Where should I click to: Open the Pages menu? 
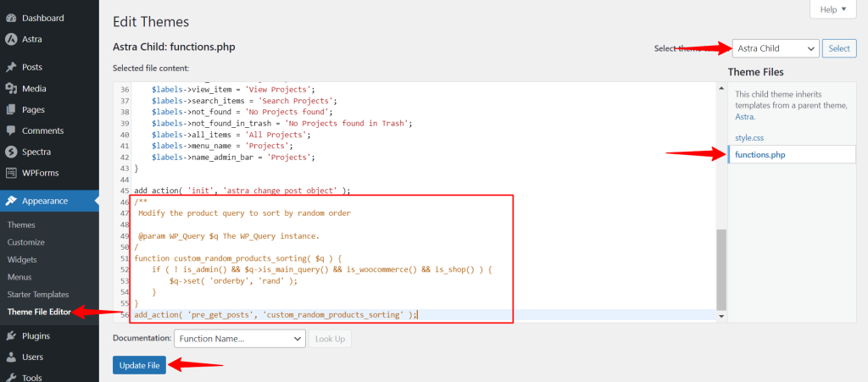[33, 109]
